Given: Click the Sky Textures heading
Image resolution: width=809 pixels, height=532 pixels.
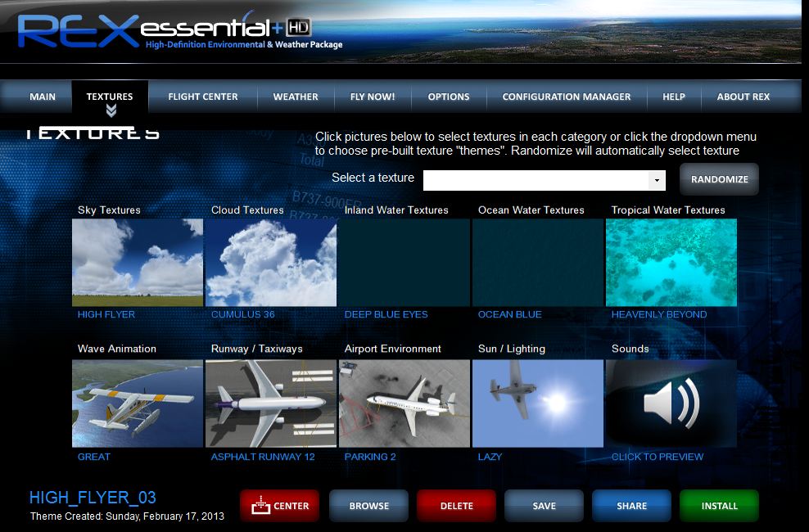Looking at the screenshot, I should point(109,210).
